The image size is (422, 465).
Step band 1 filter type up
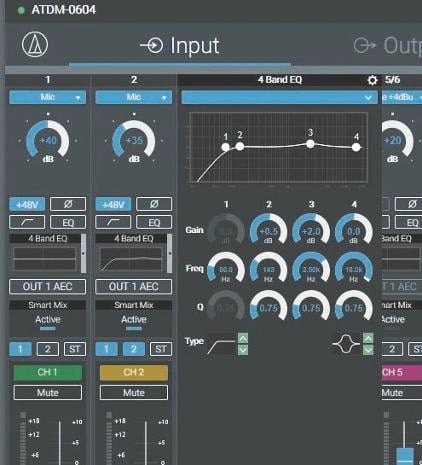pos(243,338)
